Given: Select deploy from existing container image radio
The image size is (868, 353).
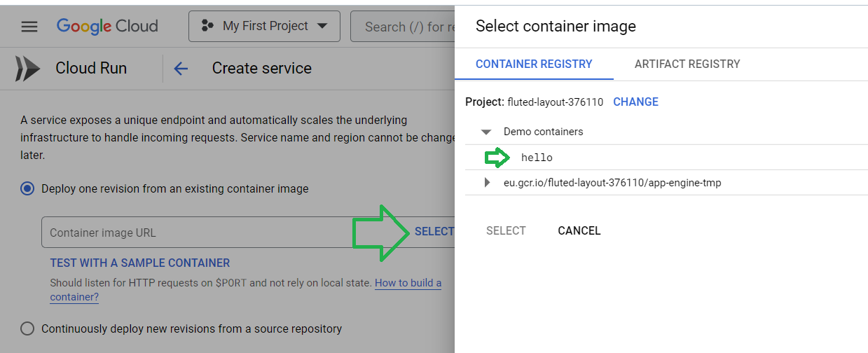Looking at the screenshot, I should (27, 188).
